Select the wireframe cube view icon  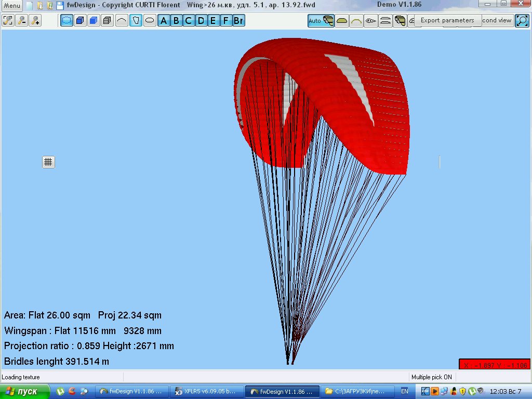point(80,21)
